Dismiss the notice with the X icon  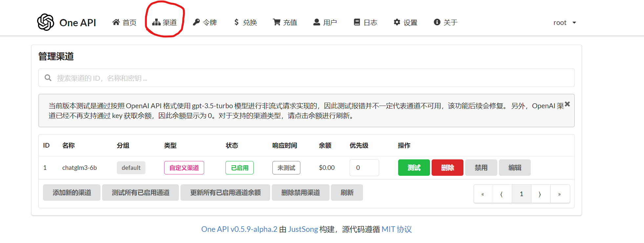(567, 104)
